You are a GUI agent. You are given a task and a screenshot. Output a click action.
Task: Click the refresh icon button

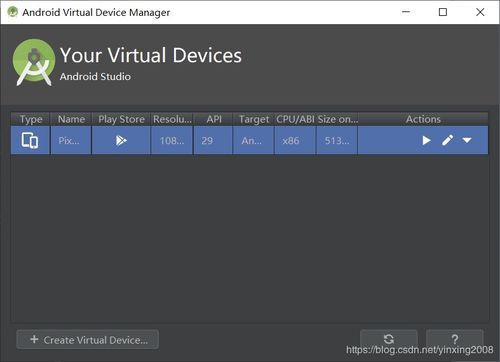tap(389, 339)
